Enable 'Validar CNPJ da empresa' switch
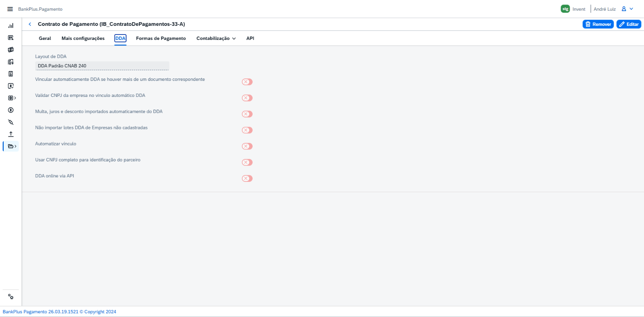The width and height of the screenshot is (644, 317). pyautogui.click(x=247, y=98)
